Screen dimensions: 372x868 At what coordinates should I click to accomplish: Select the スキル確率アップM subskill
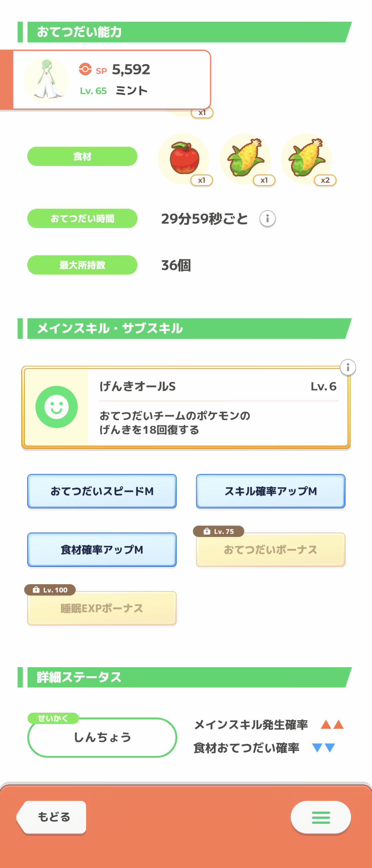pyautogui.click(x=271, y=491)
